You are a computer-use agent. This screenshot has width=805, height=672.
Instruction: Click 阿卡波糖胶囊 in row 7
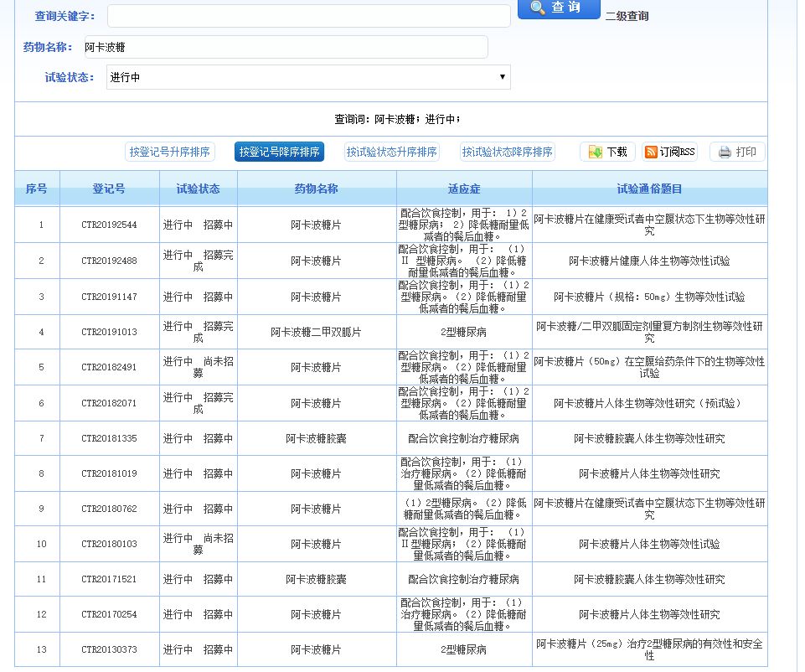pos(317,438)
